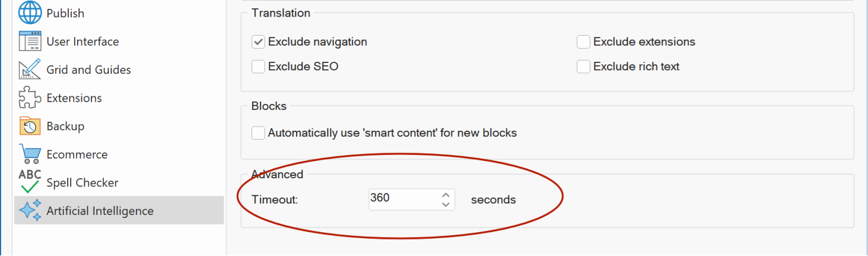This screenshot has width=868, height=256.
Task: Click the Spell Checker ABC icon
Action: tap(30, 182)
